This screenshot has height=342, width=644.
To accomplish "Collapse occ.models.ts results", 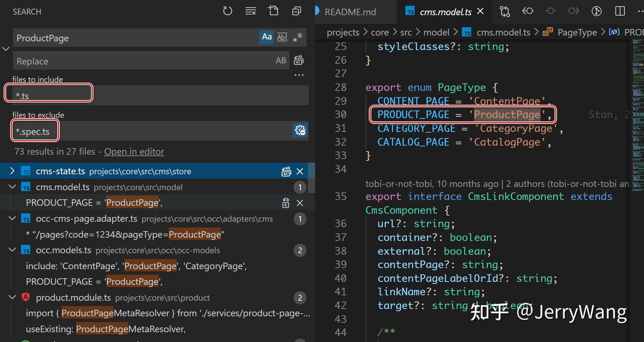I will click(x=13, y=250).
